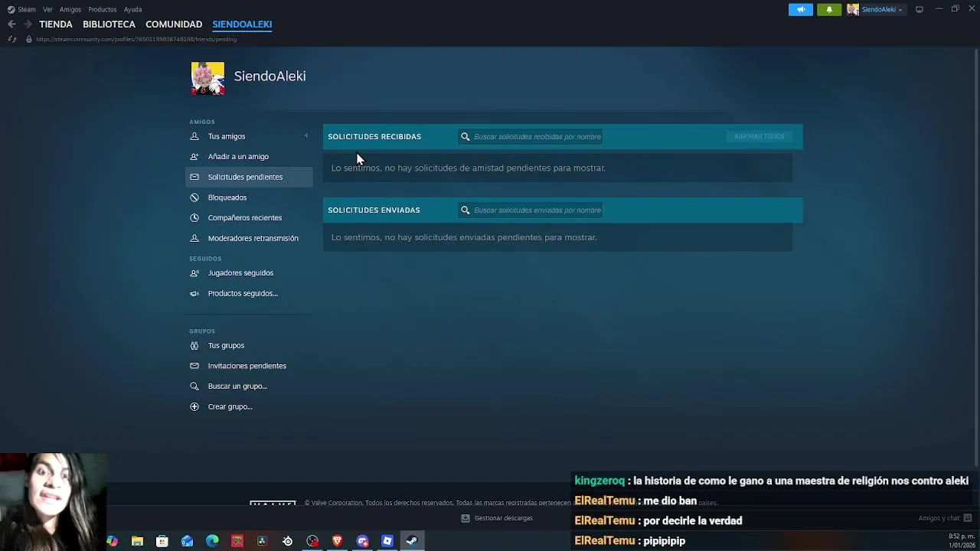Image resolution: width=980 pixels, height=551 pixels.
Task: Click the group icon beside Tus grupos
Action: coord(194,345)
